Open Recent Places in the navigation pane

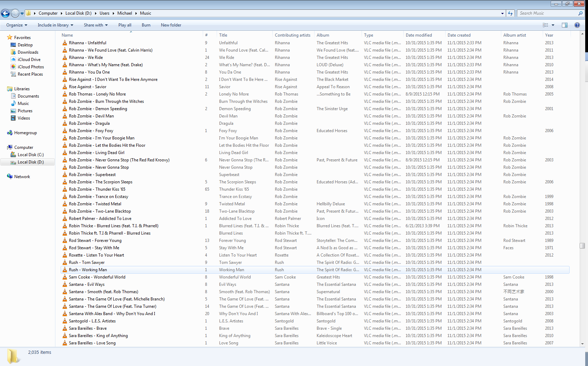[x=30, y=74]
